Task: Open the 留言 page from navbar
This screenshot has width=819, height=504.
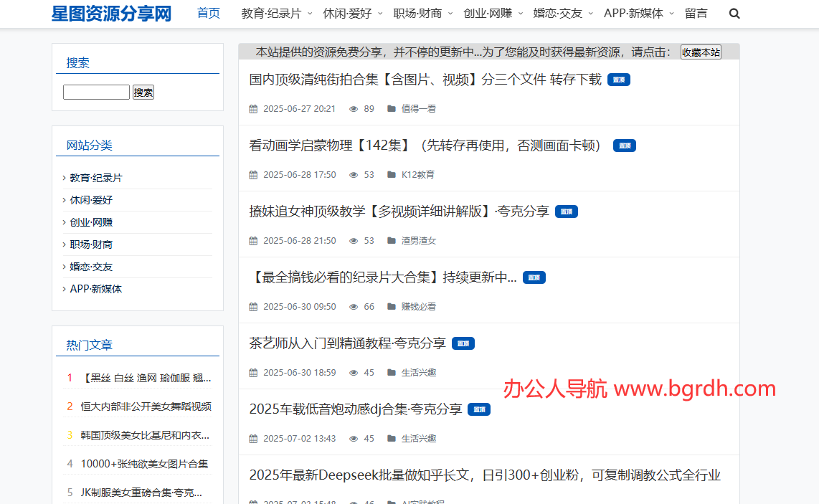Action: [696, 14]
